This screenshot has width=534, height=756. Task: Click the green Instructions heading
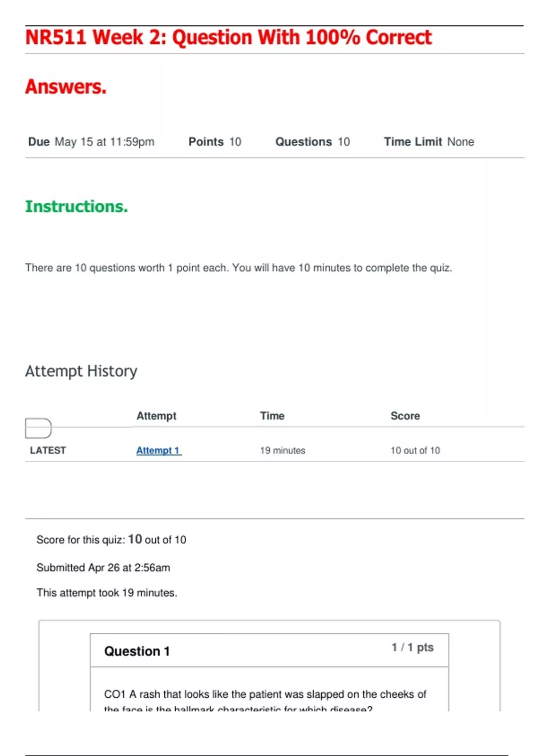(x=77, y=206)
